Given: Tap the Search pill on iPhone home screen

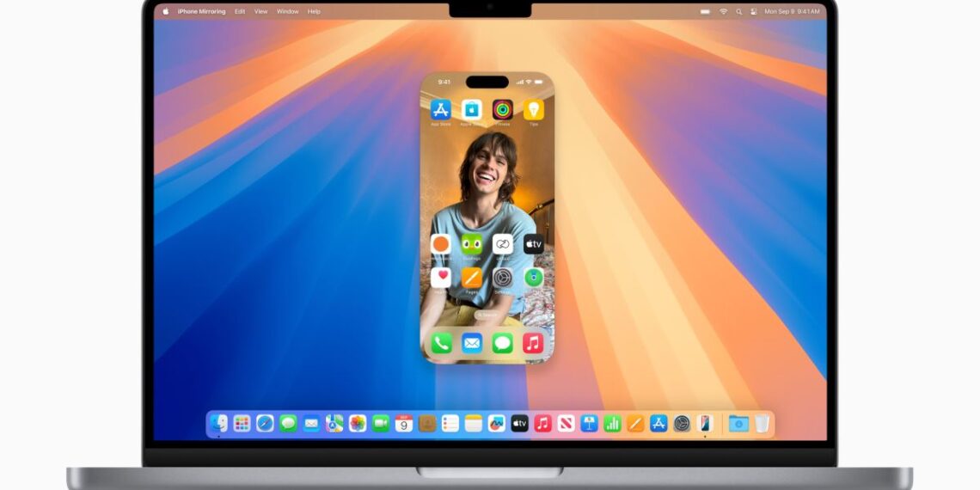Looking at the screenshot, I should (487, 315).
